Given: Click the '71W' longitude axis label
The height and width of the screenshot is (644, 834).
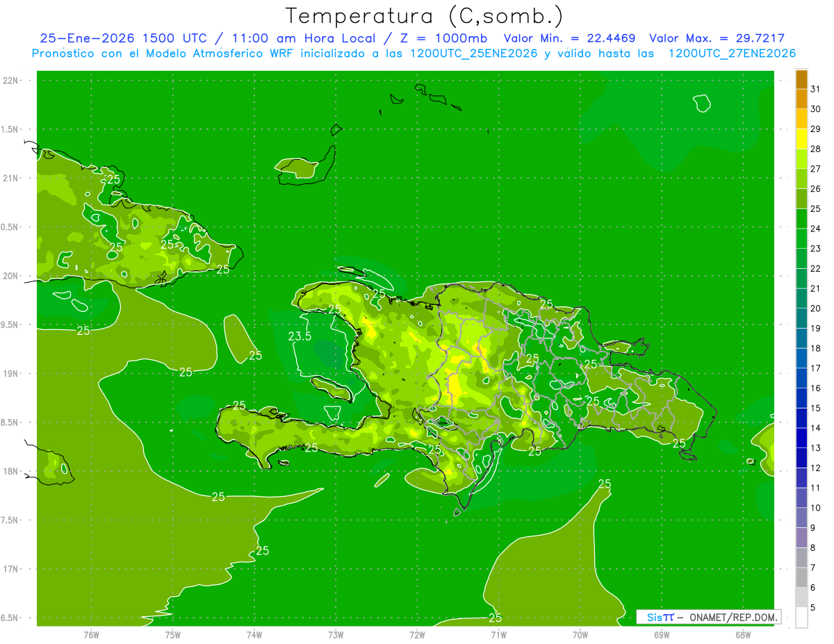Looking at the screenshot, I should pyautogui.click(x=498, y=635).
